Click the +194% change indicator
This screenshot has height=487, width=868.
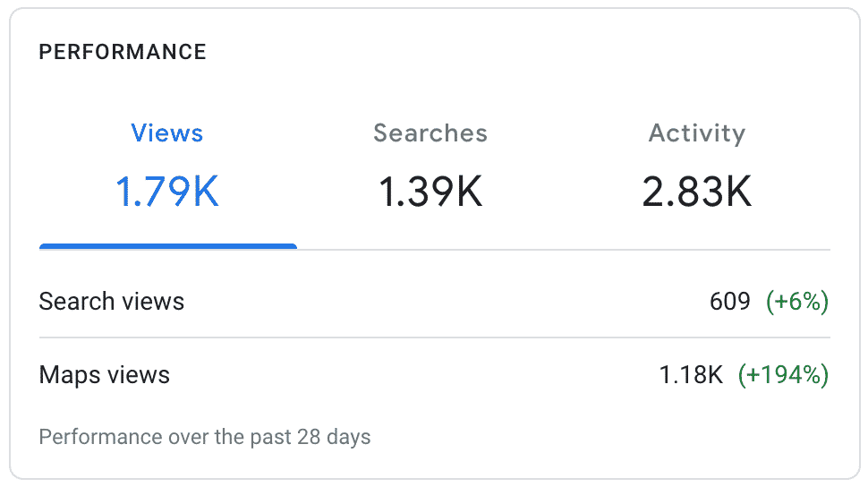[x=783, y=374]
